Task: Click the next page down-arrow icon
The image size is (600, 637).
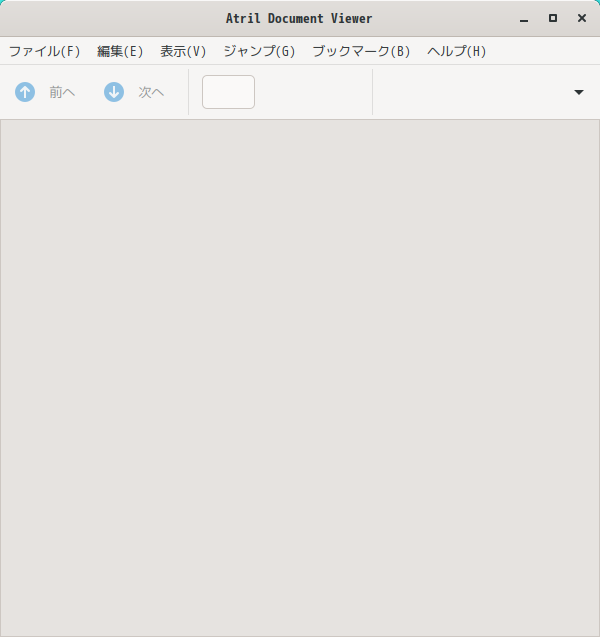Action: [114, 92]
